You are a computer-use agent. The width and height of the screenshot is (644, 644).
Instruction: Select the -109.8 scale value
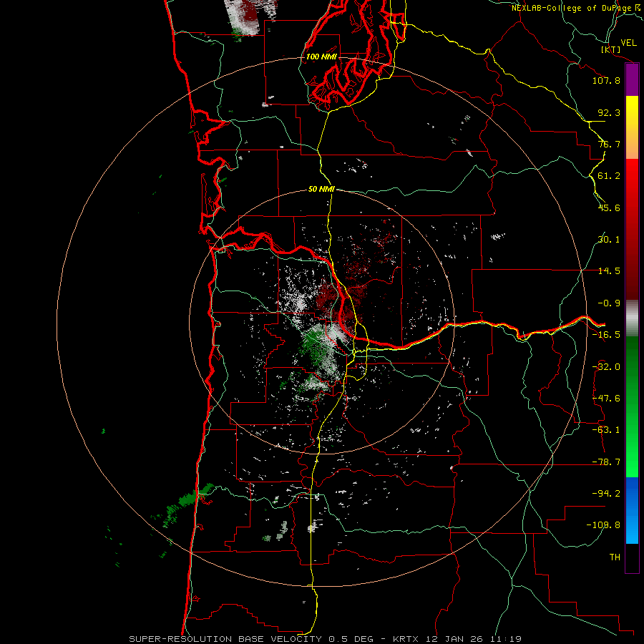coord(603,525)
